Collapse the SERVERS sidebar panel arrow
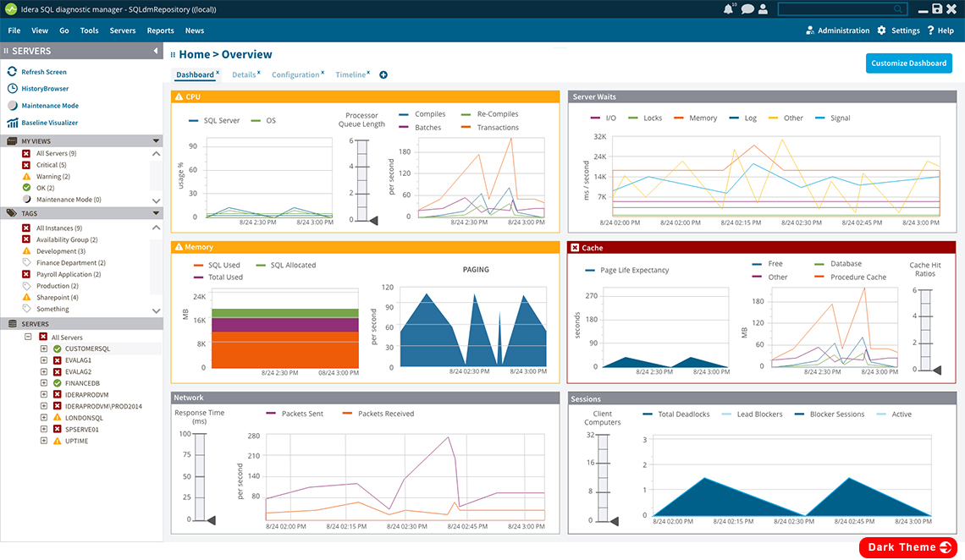965x560 pixels. pos(156,52)
